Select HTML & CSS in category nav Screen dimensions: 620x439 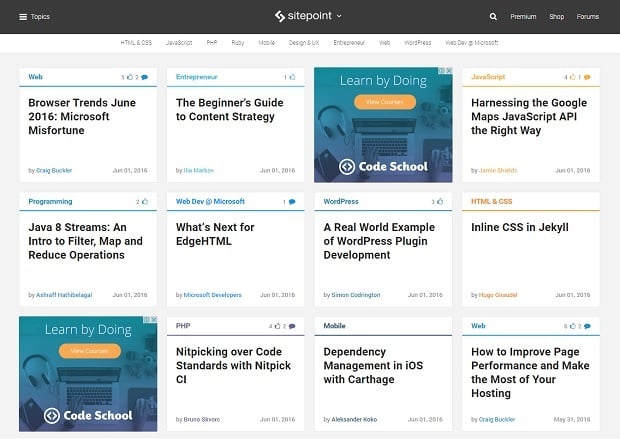[x=137, y=43]
